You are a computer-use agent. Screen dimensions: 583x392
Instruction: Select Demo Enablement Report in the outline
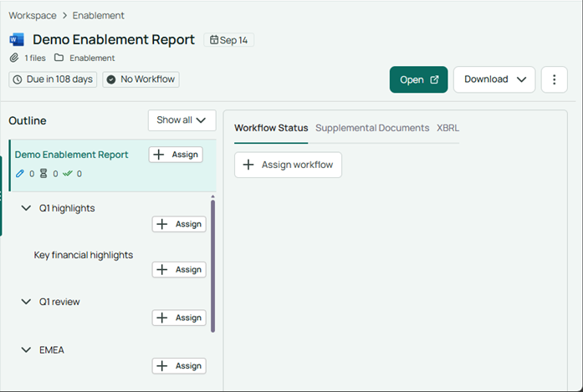click(71, 155)
